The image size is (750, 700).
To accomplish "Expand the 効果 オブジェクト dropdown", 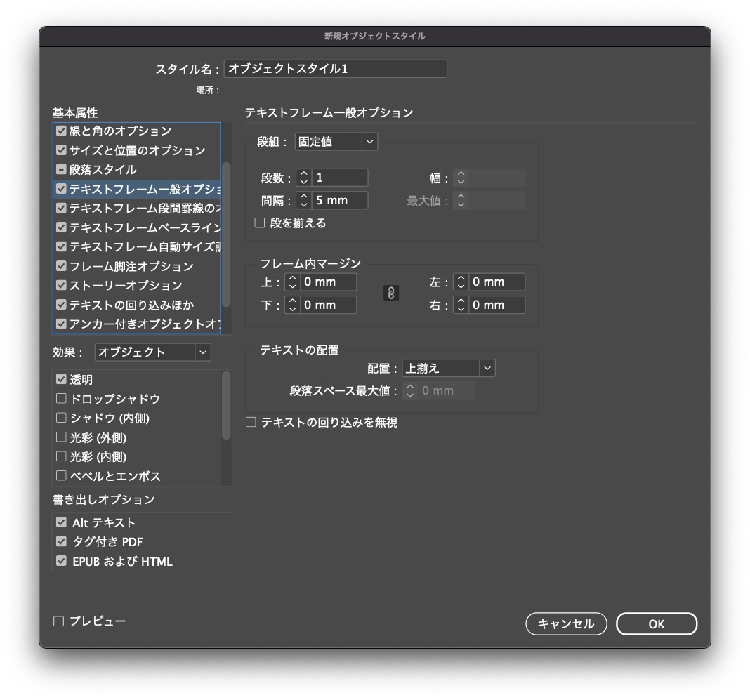I will (x=152, y=352).
